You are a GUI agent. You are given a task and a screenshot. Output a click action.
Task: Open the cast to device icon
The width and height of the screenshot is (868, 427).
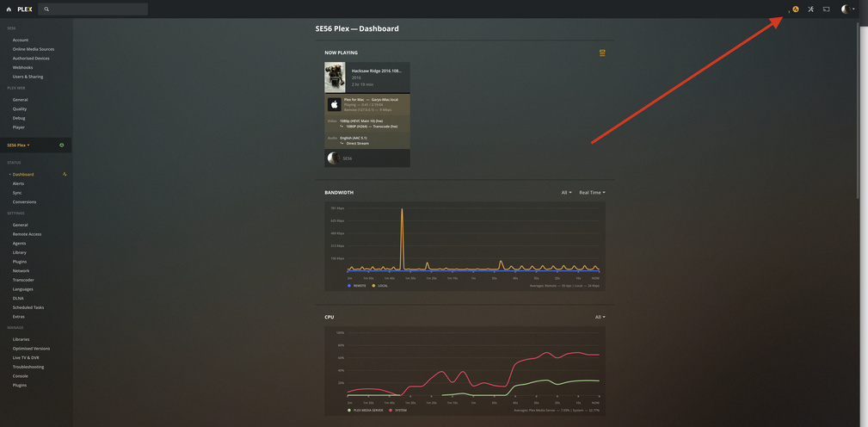(826, 9)
